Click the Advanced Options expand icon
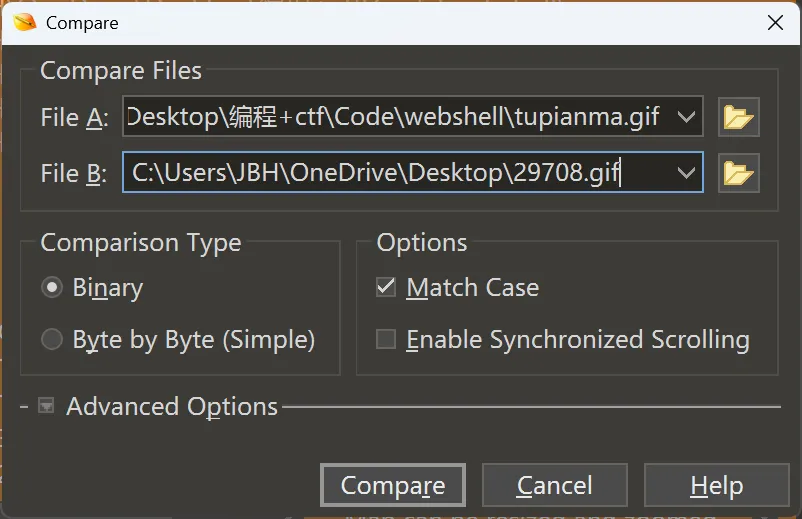The height and width of the screenshot is (519, 802). [x=45, y=406]
